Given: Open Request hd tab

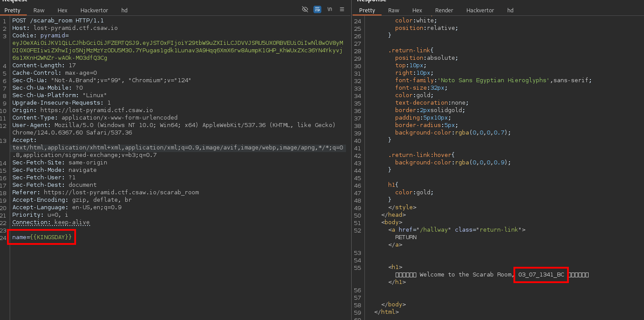Looking at the screenshot, I should (x=124, y=10).
